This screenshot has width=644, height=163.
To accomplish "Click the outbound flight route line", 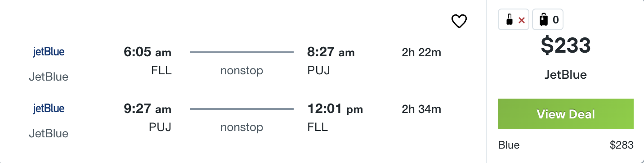I will tap(241, 52).
